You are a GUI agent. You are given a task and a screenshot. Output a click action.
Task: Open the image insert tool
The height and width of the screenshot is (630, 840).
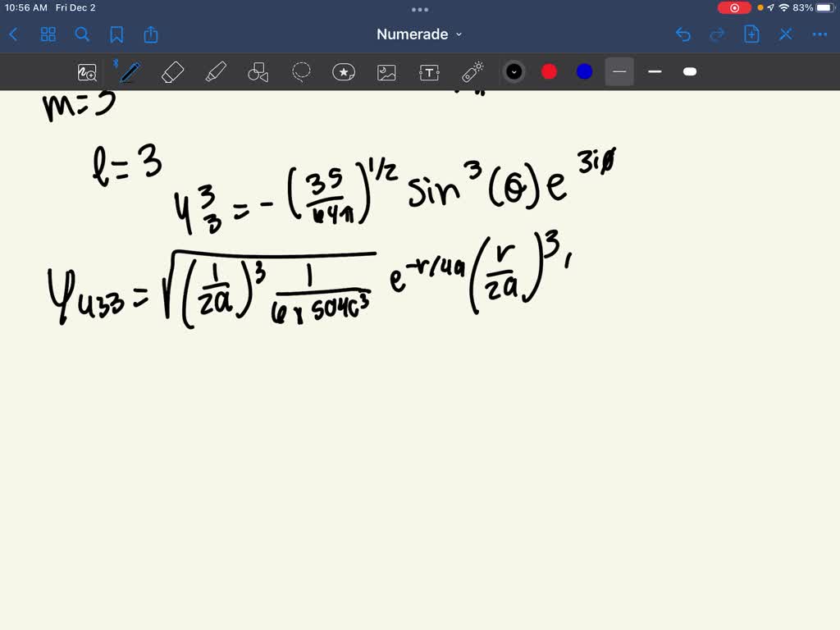386,72
